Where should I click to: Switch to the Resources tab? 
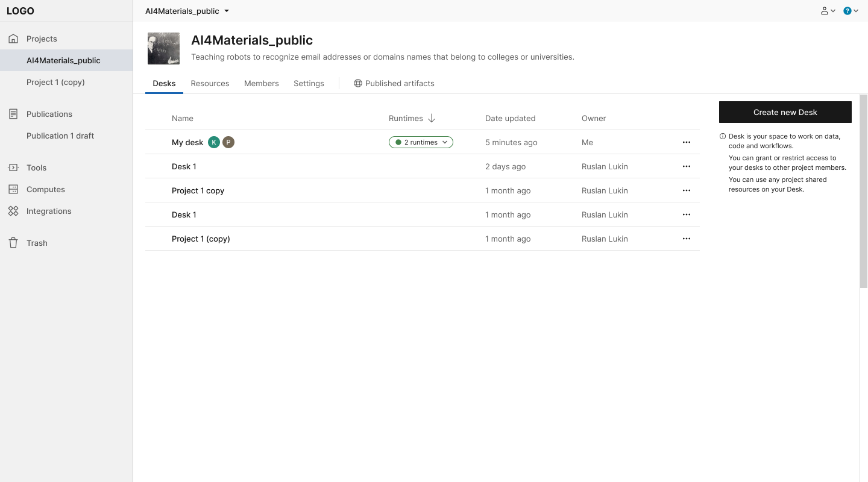(x=210, y=83)
